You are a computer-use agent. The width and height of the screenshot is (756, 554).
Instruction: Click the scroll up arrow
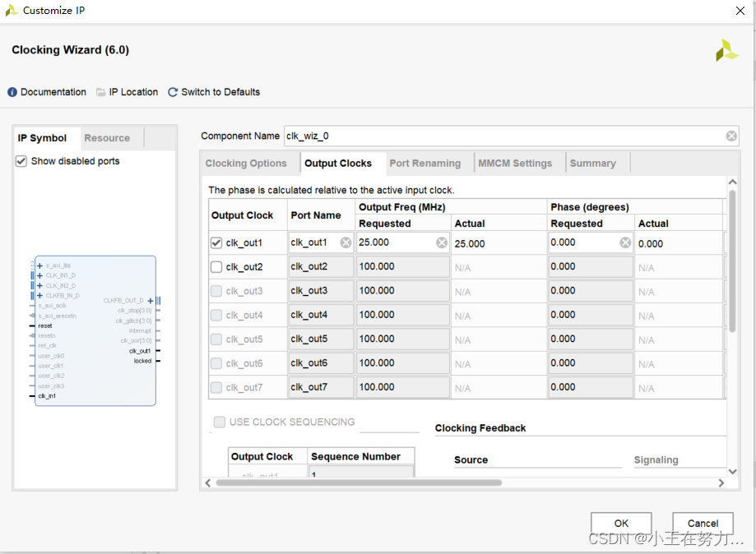coord(732,182)
